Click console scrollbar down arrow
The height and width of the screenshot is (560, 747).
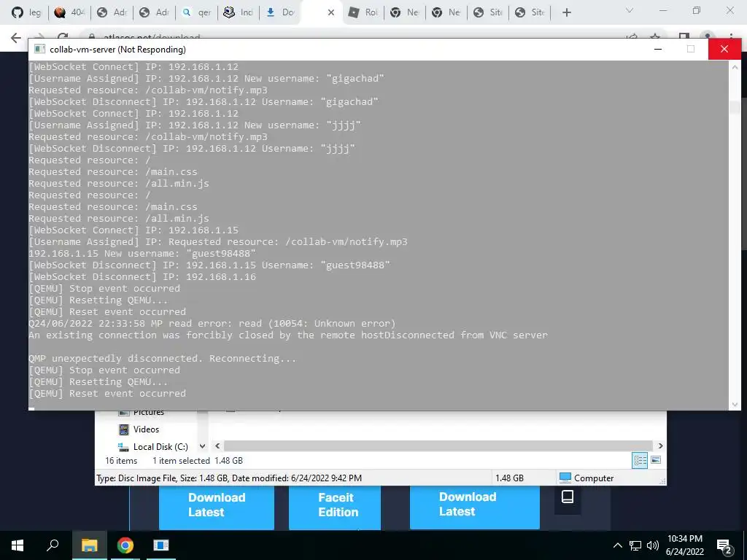[x=734, y=404]
